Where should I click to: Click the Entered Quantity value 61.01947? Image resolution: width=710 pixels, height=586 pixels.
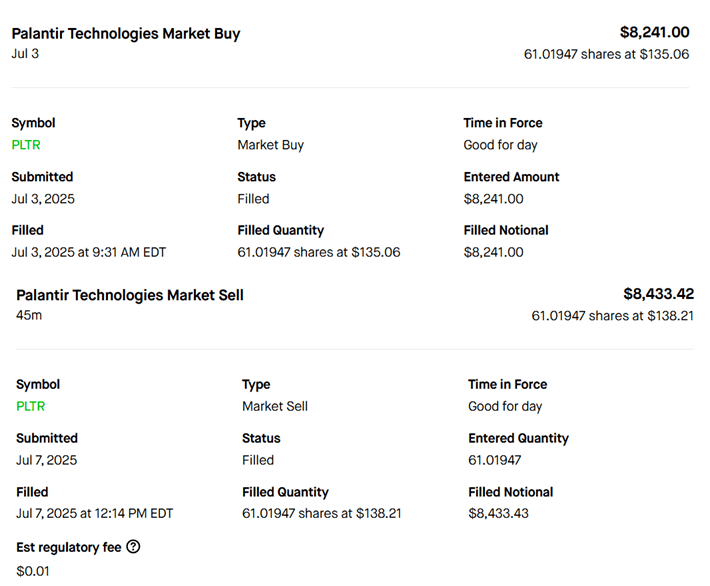coord(496,460)
